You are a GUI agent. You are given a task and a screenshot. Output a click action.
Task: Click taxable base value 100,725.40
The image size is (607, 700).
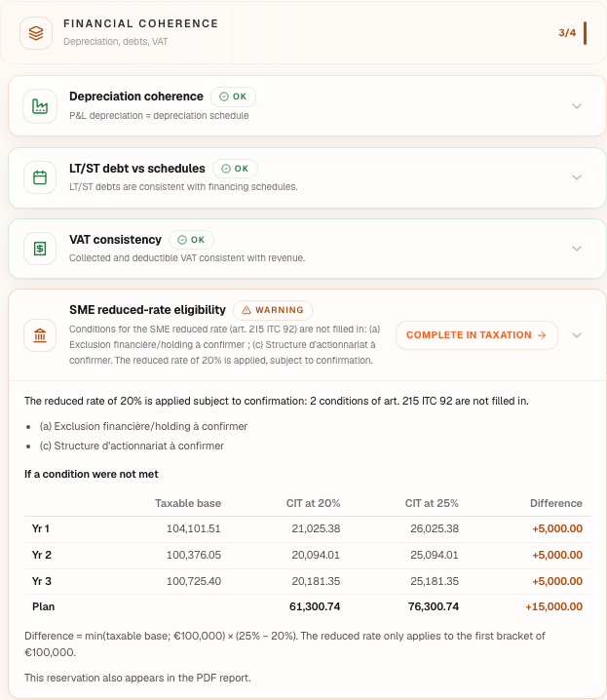(194, 581)
